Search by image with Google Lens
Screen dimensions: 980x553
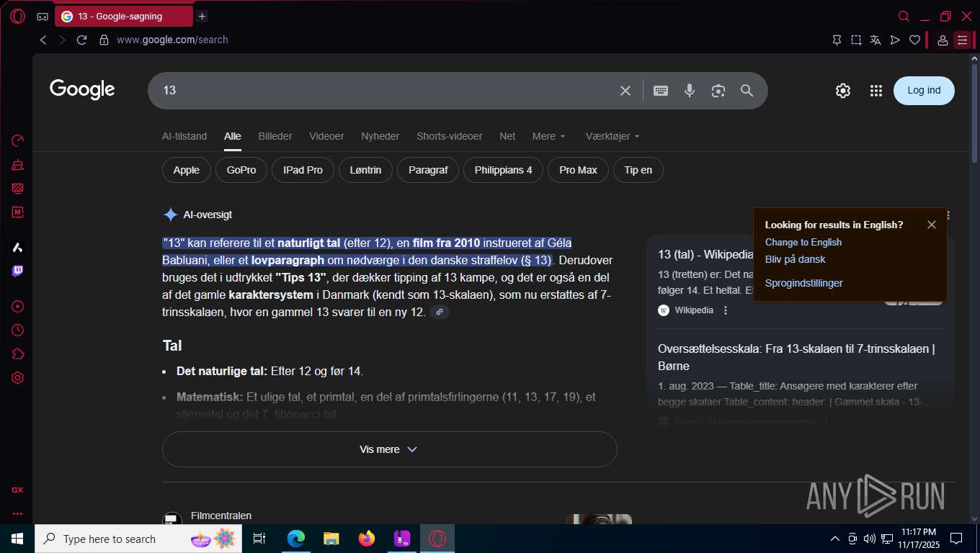(718, 91)
